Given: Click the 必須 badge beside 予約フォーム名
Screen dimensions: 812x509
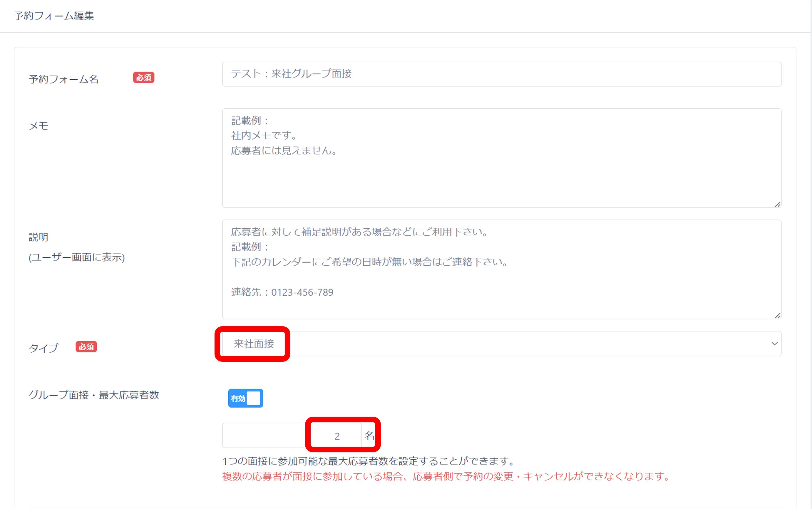Looking at the screenshot, I should pyautogui.click(x=143, y=78).
